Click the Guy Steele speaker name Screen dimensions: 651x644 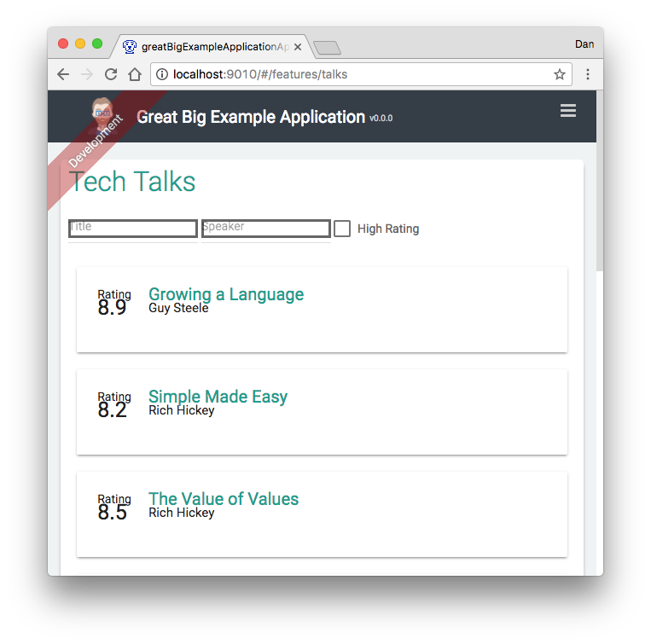pos(178,308)
